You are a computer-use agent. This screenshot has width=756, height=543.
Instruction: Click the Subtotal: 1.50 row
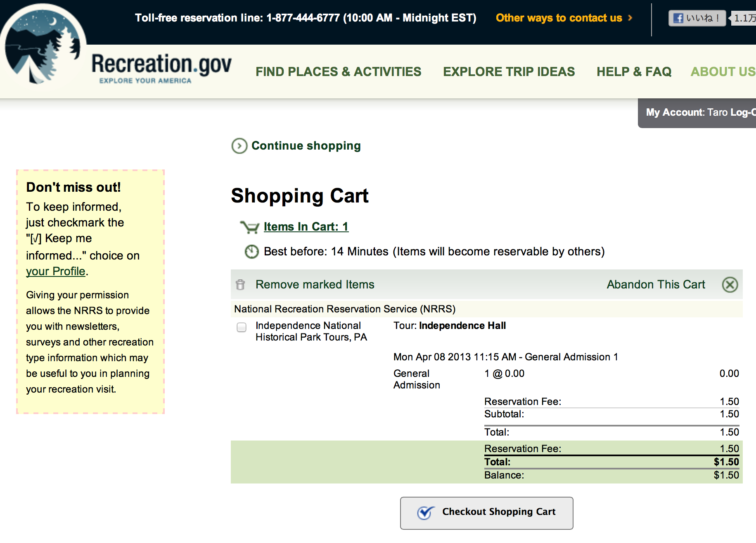point(611,414)
